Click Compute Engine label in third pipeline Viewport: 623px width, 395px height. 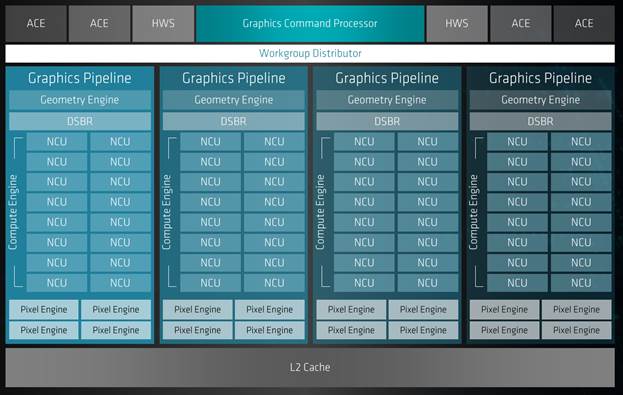pyautogui.click(x=320, y=212)
